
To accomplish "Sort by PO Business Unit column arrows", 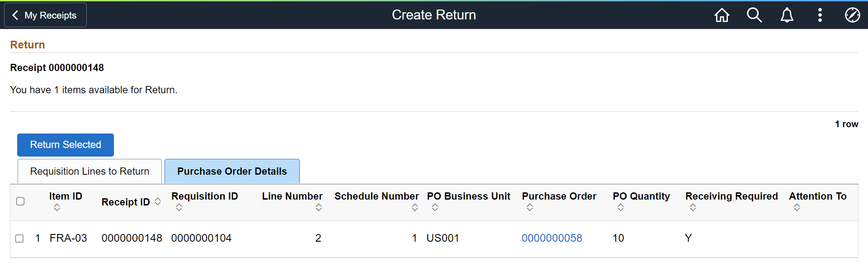I will pyautogui.click(x=435, y=207).
